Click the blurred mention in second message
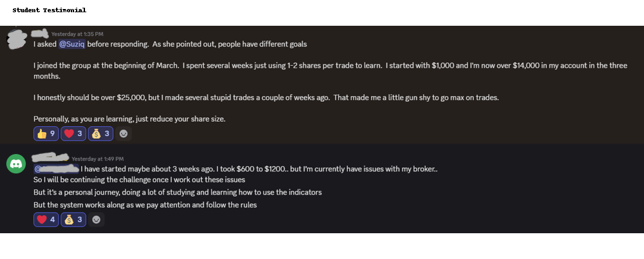The image size is (644, 259). pos(61,169)
